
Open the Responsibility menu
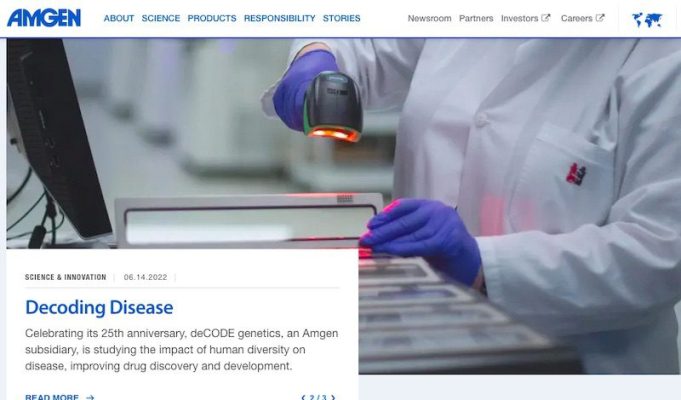click(x=280, y=18)
